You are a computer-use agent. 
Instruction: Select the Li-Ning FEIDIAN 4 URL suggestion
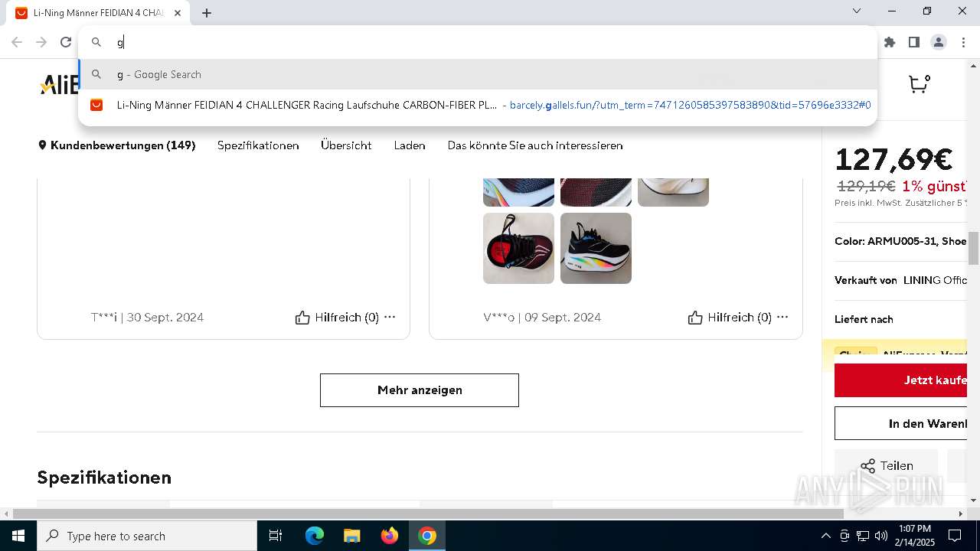478,105
